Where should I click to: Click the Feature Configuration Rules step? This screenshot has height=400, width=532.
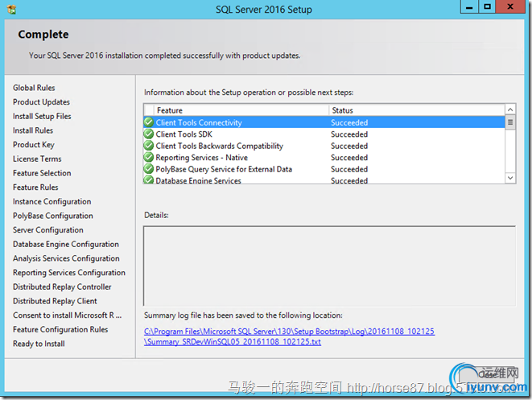pyautogui.click(x=60, y=329)
